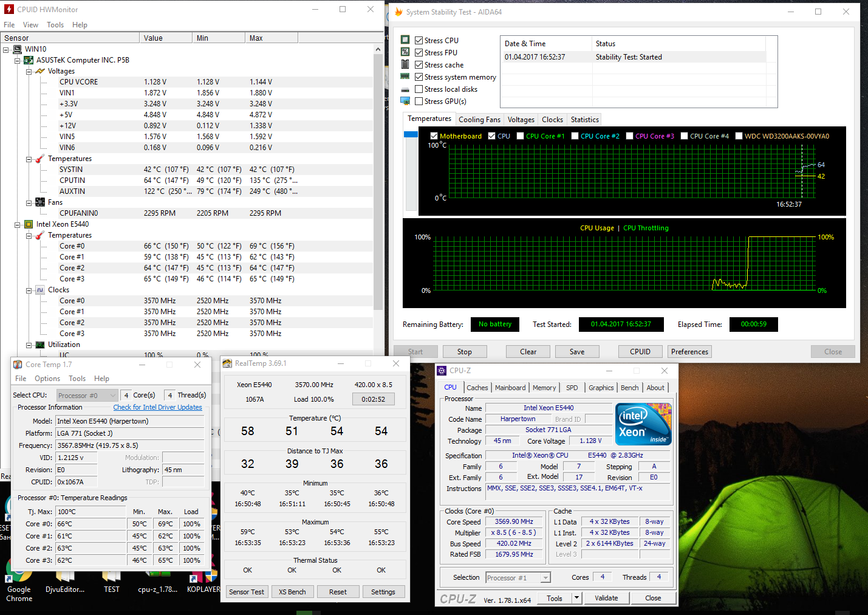Screen dimensions: 868x615
Task: Enable WDC WD3200AAKS drive temperature checkbox
Action: 739,136
